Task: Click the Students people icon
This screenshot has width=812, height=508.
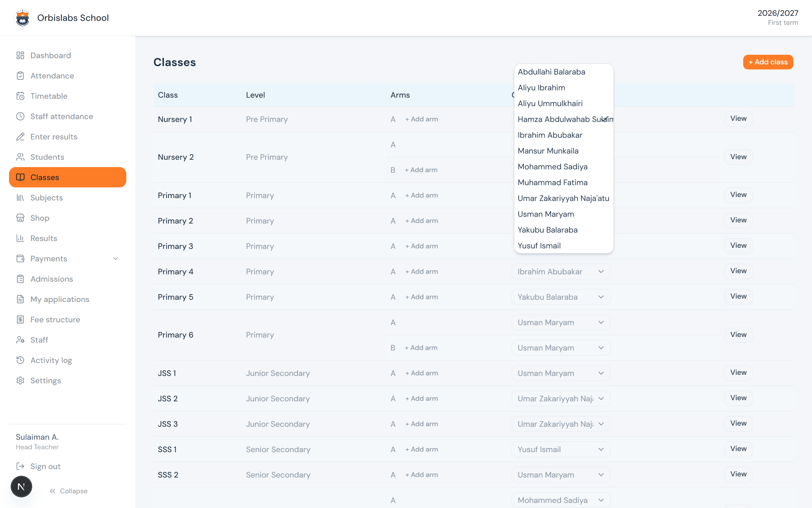Action: (x=20, y=157)
